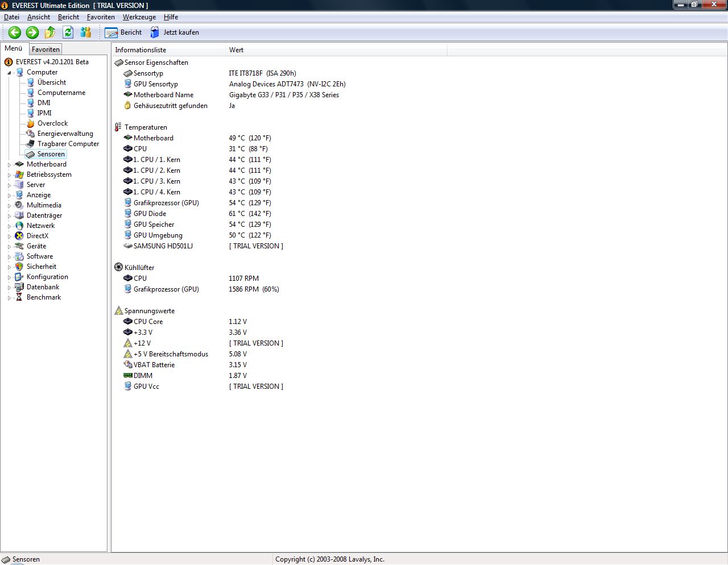Click the Jetzt kaufen shopping bag icon
728x565 pixels.
[154, 32]
